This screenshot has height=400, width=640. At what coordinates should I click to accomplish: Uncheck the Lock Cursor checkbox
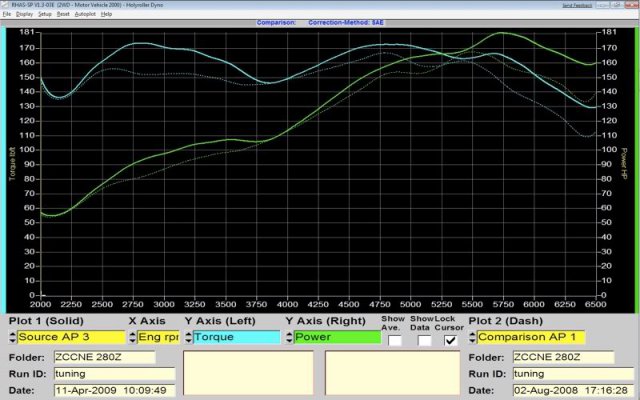[x=449, y=340]
